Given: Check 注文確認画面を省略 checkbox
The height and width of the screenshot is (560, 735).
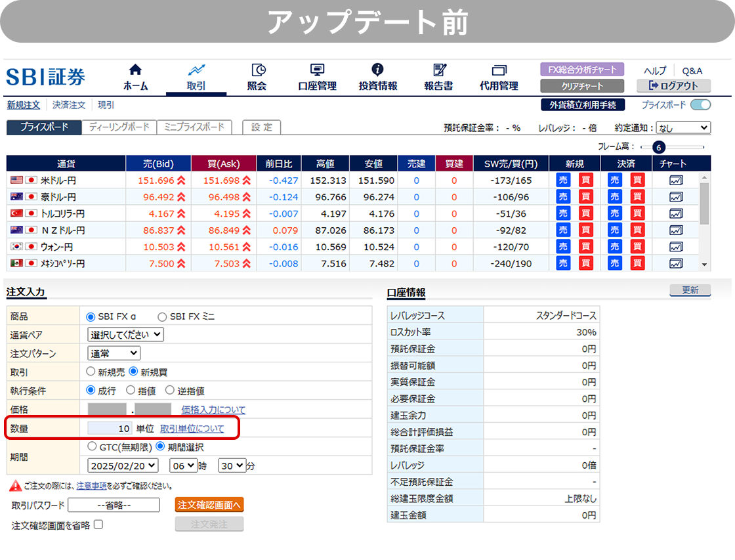Looking at the screenshot, I should pos(98,525).
